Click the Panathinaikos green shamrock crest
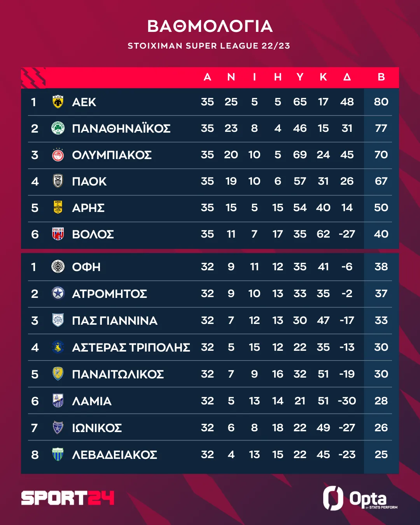The height and width of the screenshot is (525, 420). tap(58, 128)
